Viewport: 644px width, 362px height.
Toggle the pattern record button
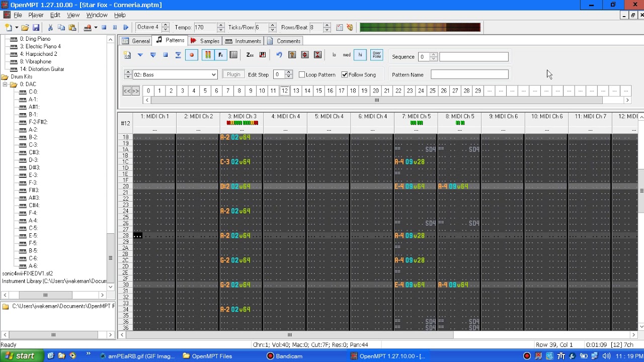pyautogui.click(x=191, y=55)
